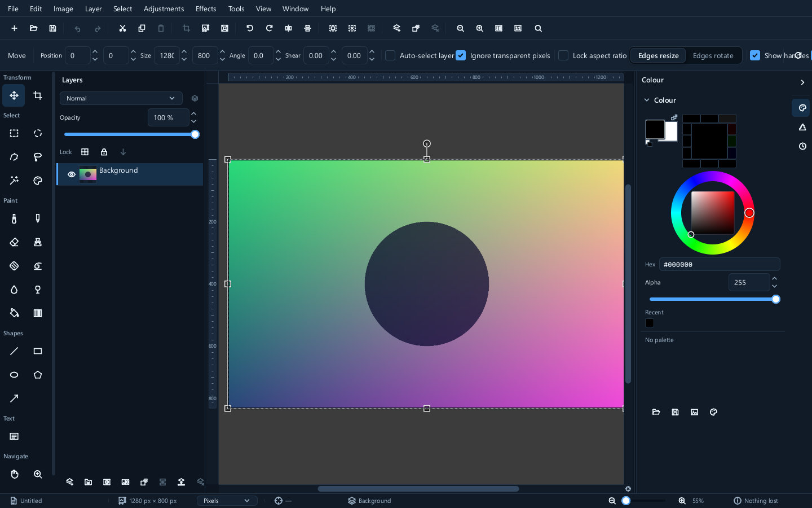This screenshot has height=508, width=812.
Task: Uncheck Show handles checkbox
Action: click(755, 55)
